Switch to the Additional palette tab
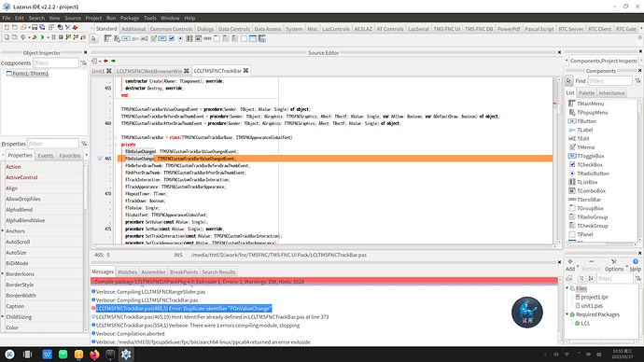The height and width of the screenshot is (362, 644). tap(133, 29)
